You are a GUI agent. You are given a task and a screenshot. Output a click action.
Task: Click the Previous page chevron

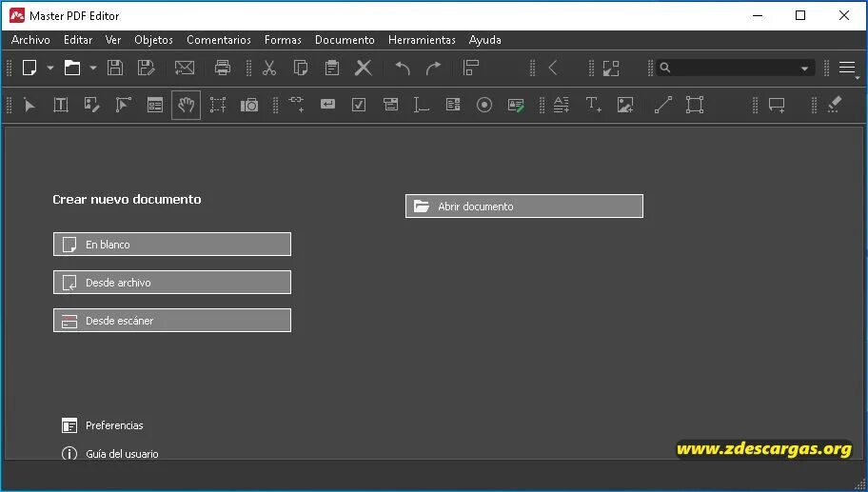tap(553, 69)
